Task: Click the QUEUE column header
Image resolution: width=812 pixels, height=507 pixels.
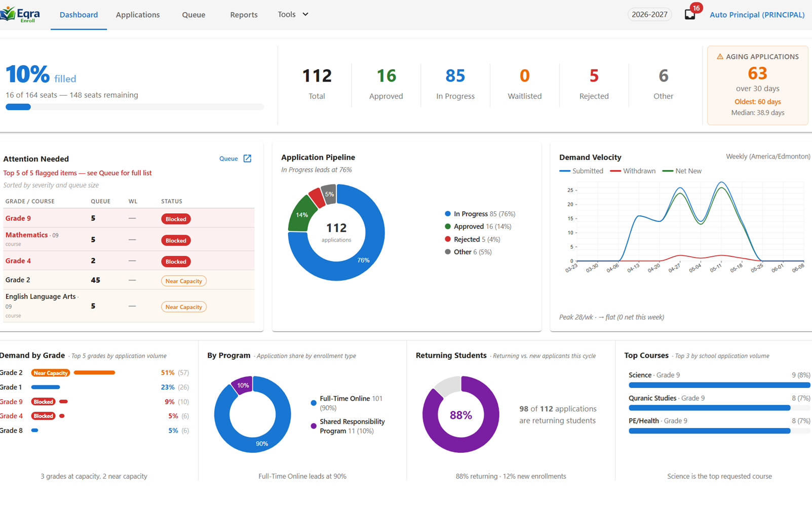Action: [x=100, y=201]
